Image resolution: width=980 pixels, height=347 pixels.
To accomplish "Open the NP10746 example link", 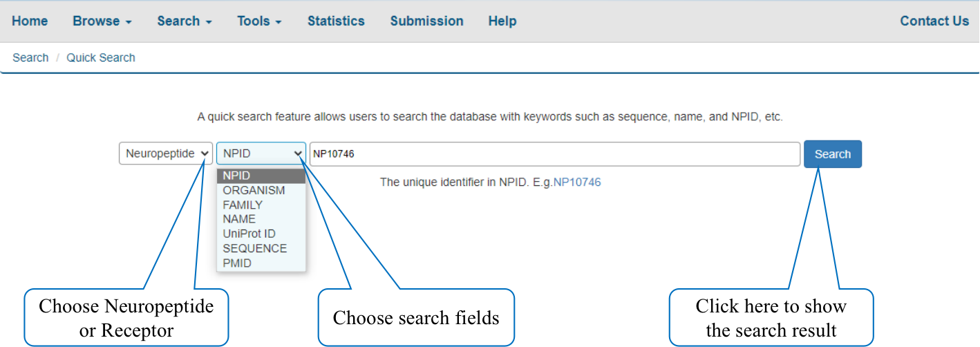I will (577, 182).
